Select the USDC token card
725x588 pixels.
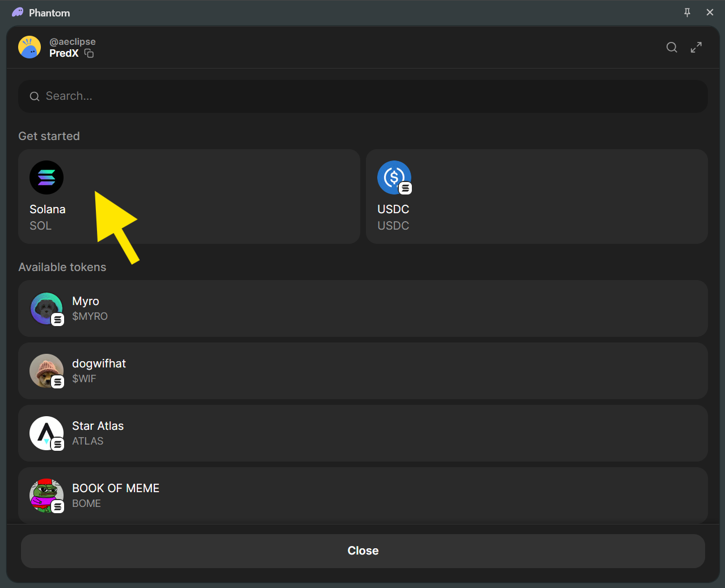(x=536, y=196)
